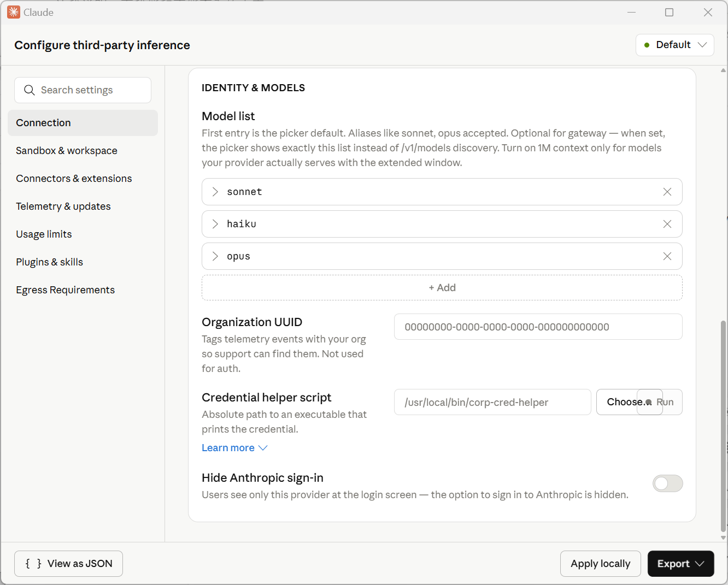Click the Hide Anthropic sign-in label

(262, 478)
